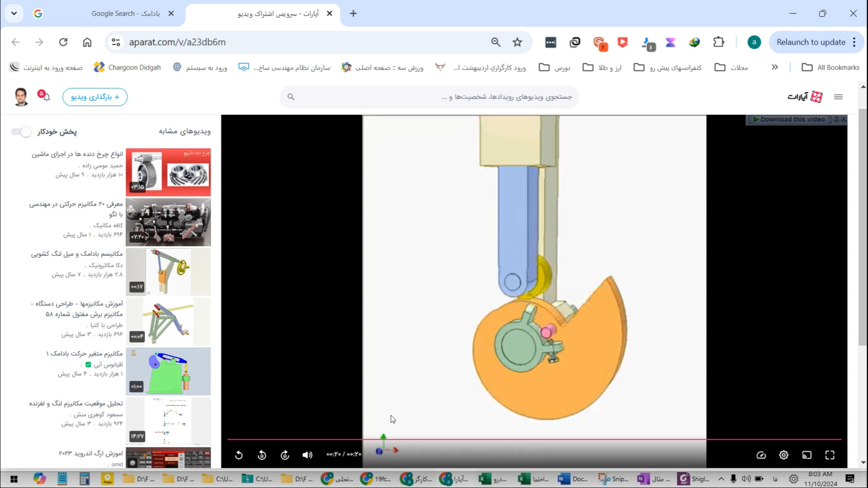Toggle the autoplay (پخش خودکار) switch
The height and width of the screenshot is (488, 868).
point(21,131)
